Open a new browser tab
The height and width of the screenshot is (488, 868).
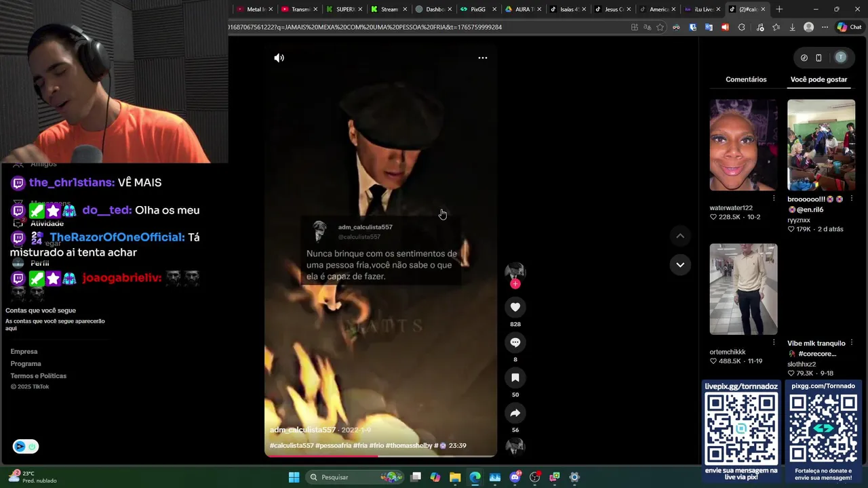[779, 9]
